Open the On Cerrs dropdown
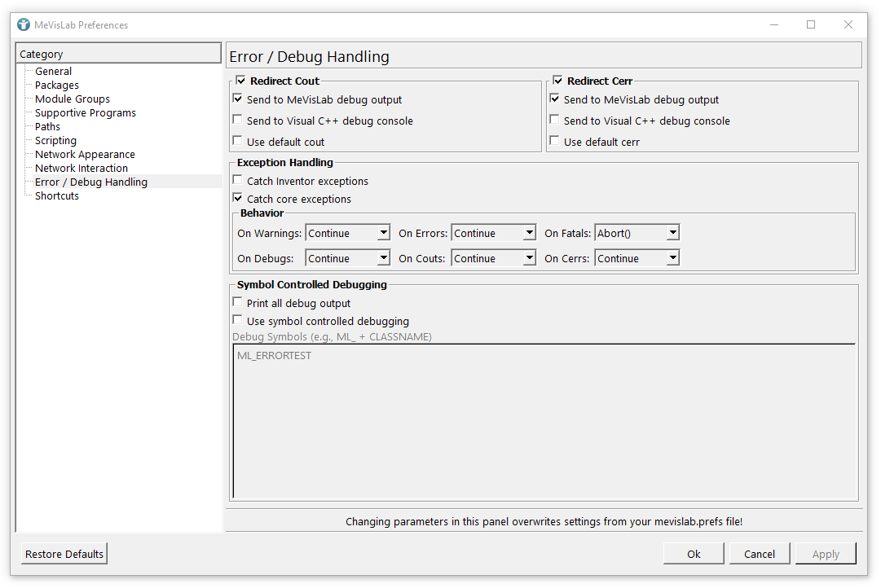Screen dimensions: 881x588 pos(637,258)
